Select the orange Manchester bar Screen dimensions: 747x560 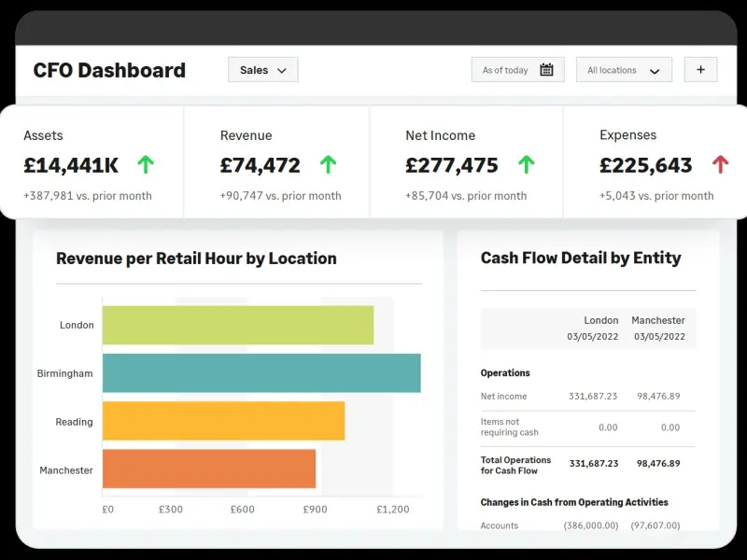coord(208,469)
